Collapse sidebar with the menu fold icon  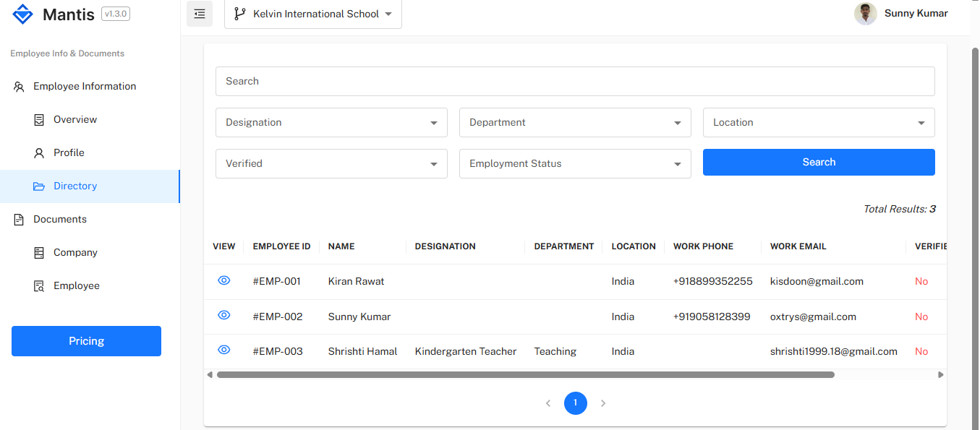coord(200,14)
